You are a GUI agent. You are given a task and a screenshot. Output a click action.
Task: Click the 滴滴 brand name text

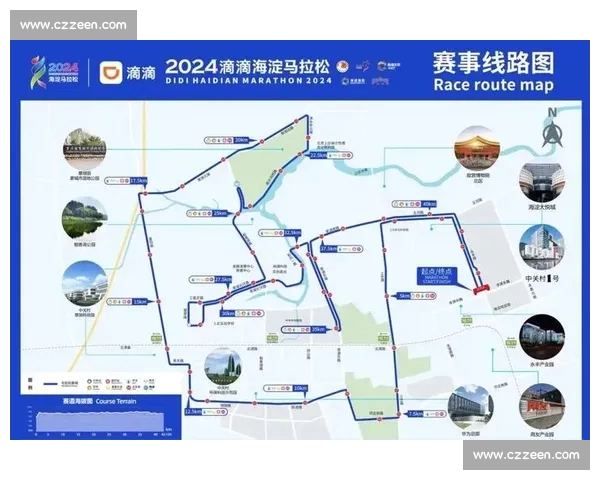coord(141,73)
